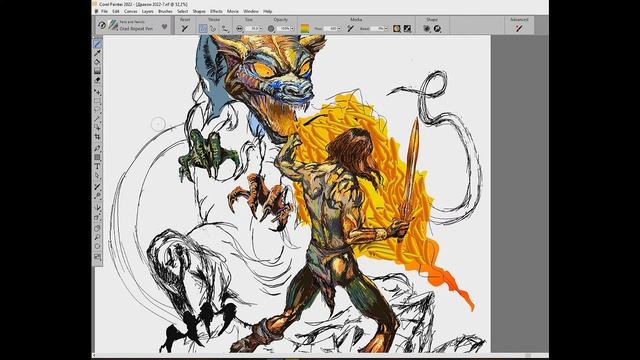
Task: Toggle Align to Path stroke option
Action: pyautogui.click(x=225, y=29)
